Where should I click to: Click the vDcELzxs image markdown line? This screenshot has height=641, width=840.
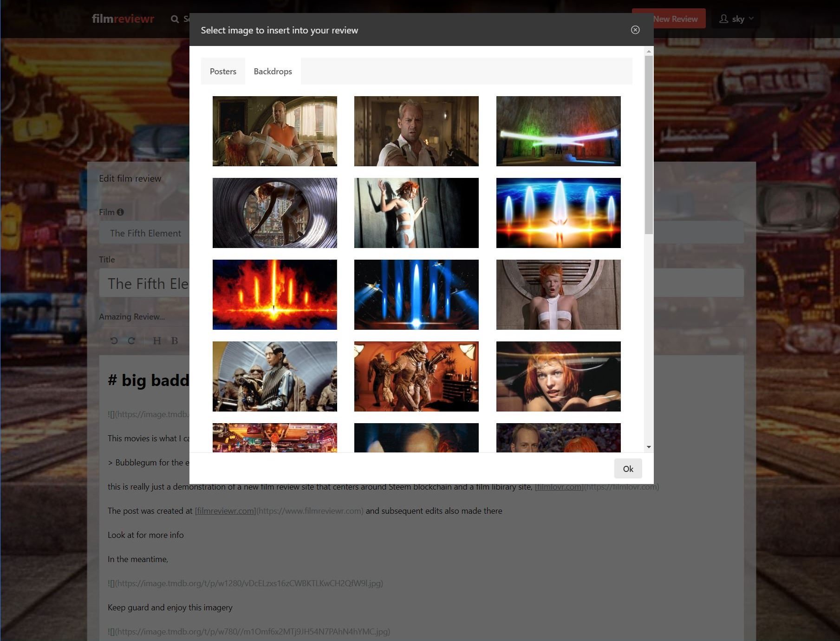(245, 583)
